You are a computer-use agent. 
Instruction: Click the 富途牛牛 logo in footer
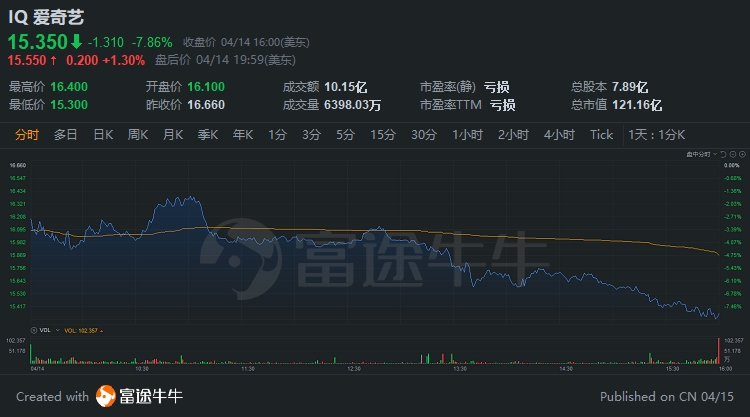click(139, 396)
